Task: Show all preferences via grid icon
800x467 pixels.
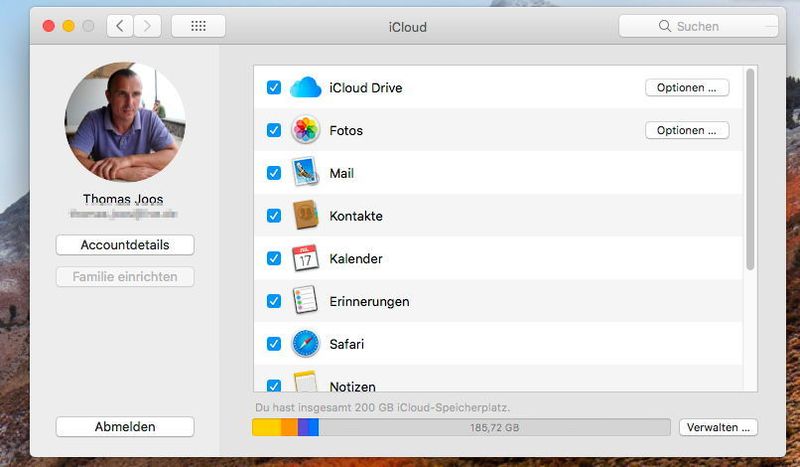Action: pos(198,26)
